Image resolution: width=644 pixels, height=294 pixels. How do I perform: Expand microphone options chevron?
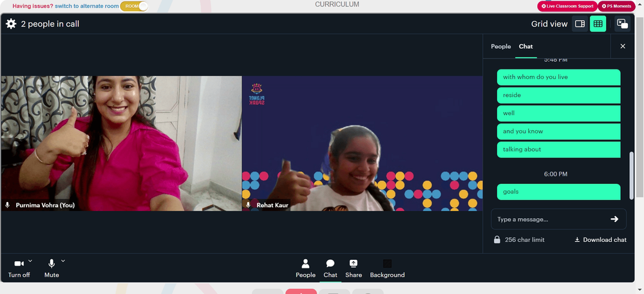[63, 261]
